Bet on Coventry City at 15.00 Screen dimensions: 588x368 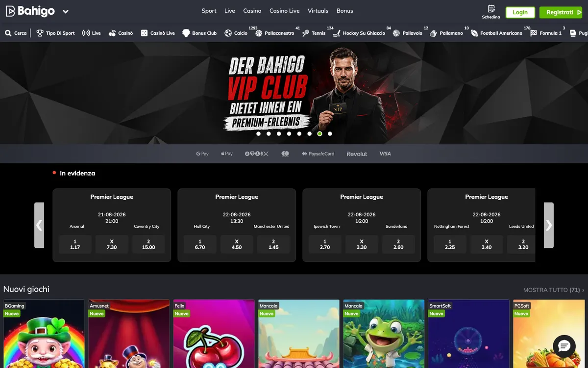point(148,244)
